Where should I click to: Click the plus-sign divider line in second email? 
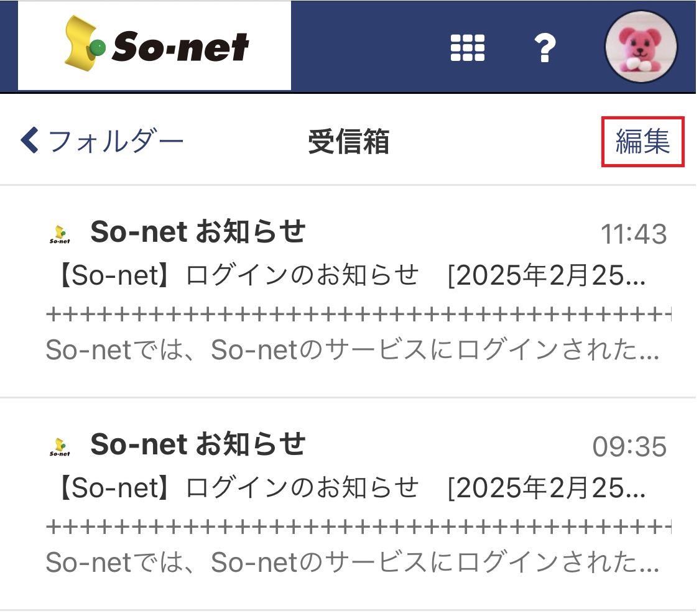click(358, 526)
